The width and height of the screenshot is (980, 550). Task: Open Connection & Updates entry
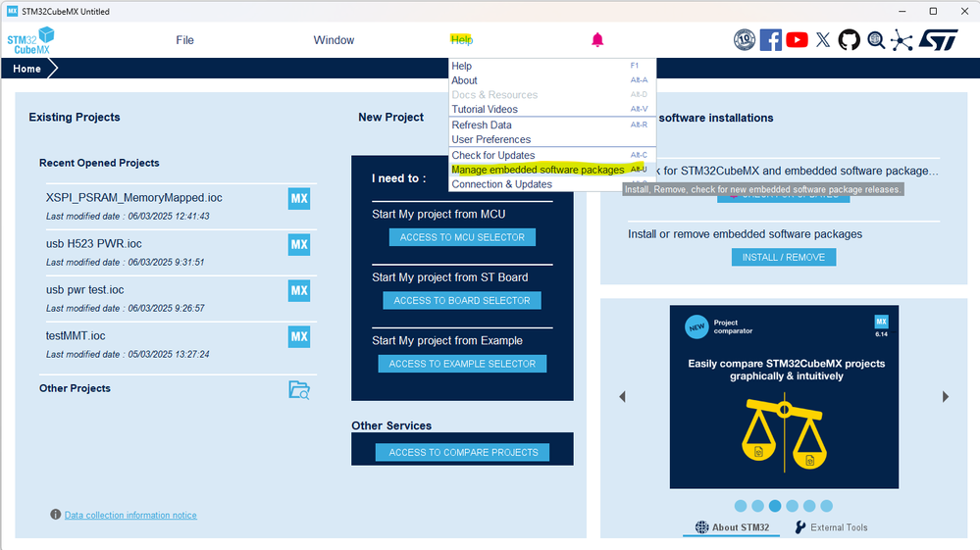tap(552, 184)
